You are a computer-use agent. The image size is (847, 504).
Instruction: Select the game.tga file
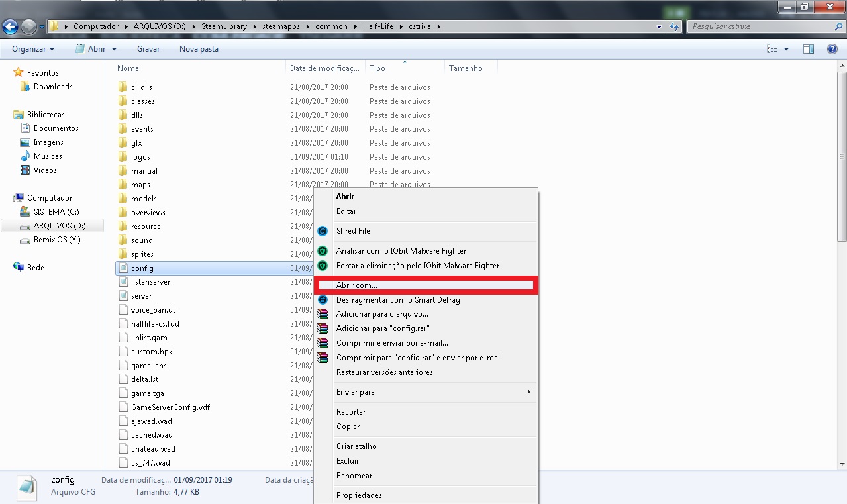click(148, 393)
